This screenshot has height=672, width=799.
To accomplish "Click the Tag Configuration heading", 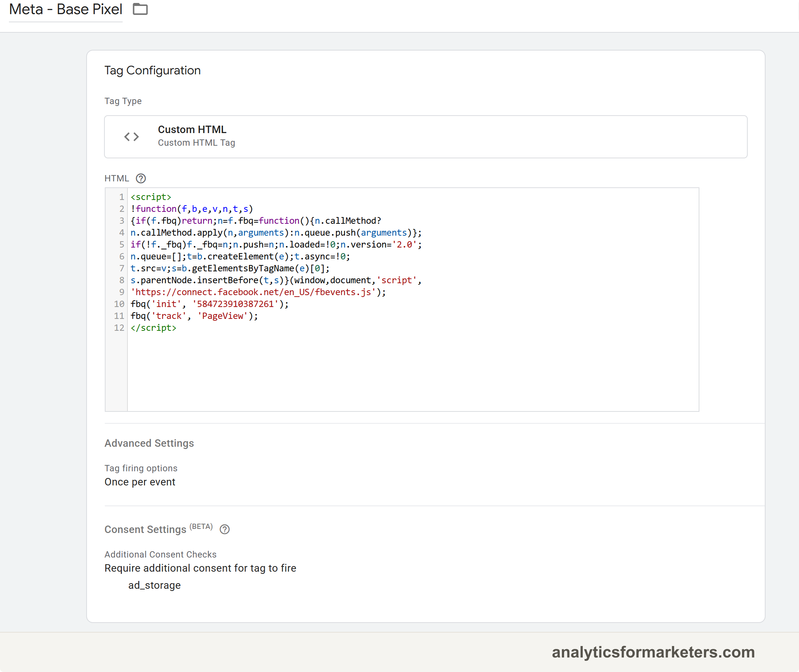I will point(152,71).
